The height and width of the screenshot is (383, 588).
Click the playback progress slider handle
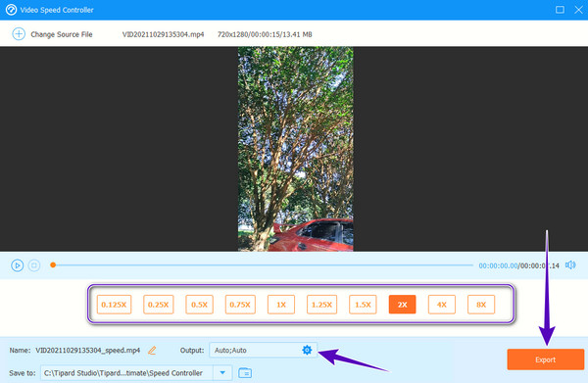[x=53, y=264]
